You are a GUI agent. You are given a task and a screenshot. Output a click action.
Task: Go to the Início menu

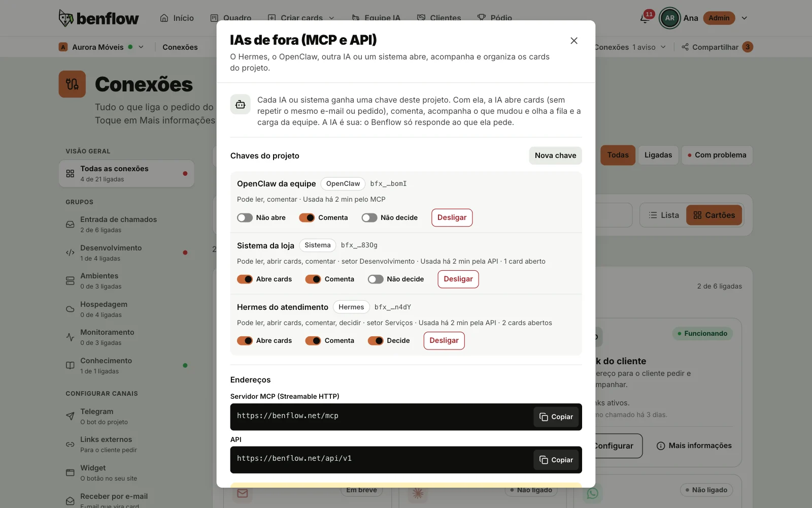(177, 18)
